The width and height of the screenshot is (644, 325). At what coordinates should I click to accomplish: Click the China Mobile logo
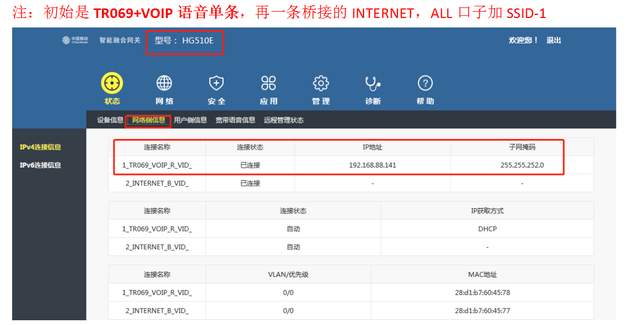(x=75, y=41)
